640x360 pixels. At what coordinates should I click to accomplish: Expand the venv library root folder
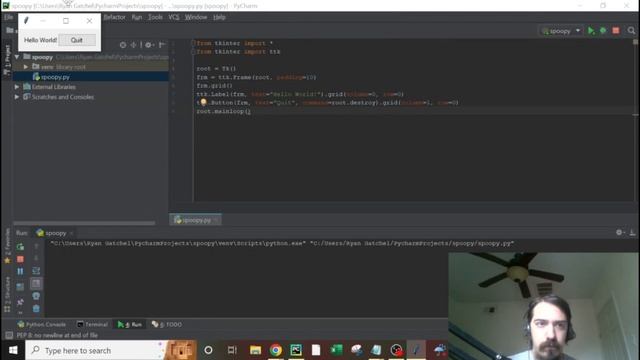point(26,67)
